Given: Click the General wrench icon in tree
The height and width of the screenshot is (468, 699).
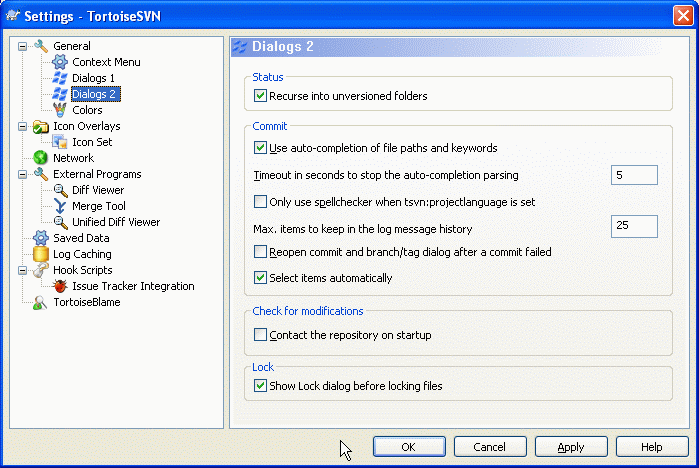Looking at the screenshot, I should click(41, 46).
